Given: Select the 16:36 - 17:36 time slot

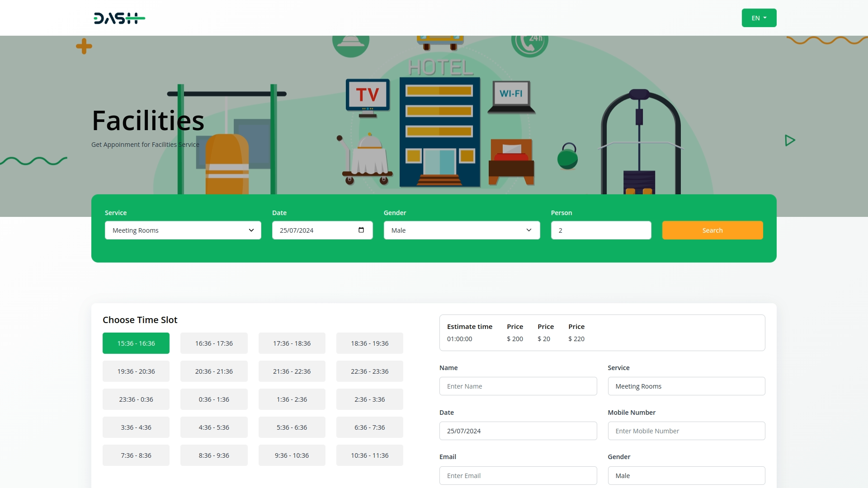Looking at the screenshot, I should [214, 343].
